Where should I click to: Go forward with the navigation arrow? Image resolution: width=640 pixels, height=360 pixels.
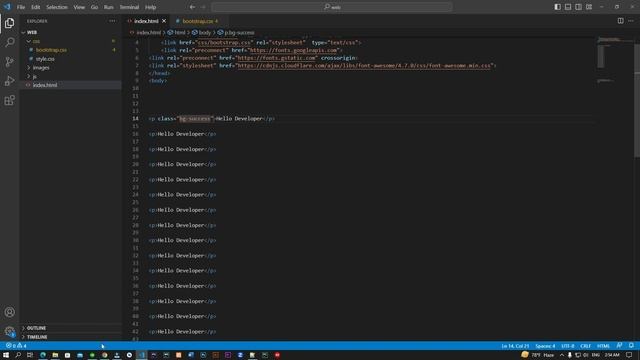coord(203,7)
